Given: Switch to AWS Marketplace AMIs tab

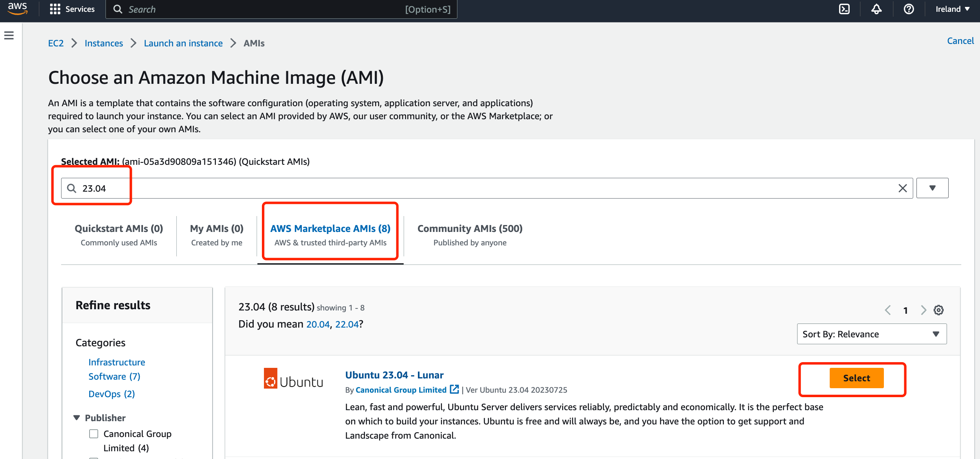Looking at the screenshot, I should pos(330,235).
